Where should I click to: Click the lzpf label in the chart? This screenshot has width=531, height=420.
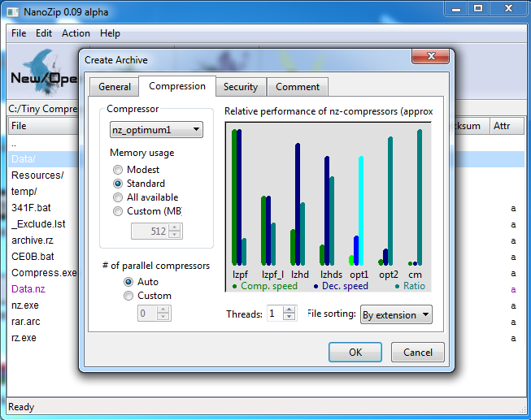point(240,275)
